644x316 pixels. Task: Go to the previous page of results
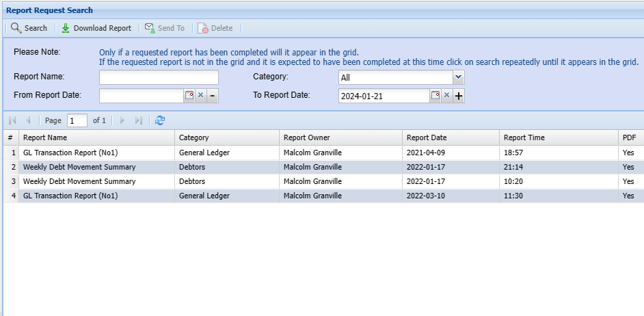click(28, 120)
